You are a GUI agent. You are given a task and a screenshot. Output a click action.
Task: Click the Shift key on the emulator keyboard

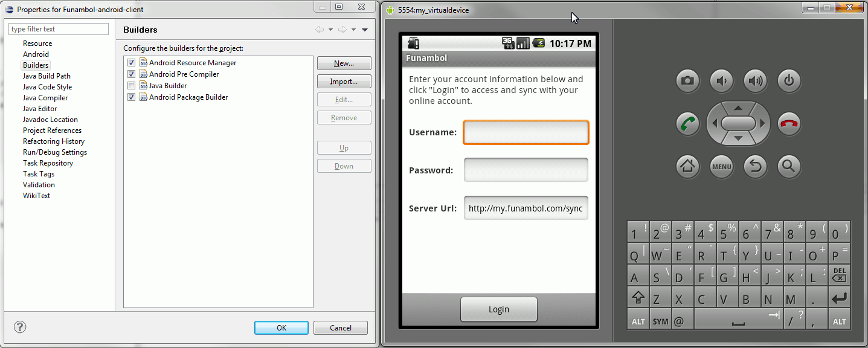pyautogui.click(x=638, y=298)
